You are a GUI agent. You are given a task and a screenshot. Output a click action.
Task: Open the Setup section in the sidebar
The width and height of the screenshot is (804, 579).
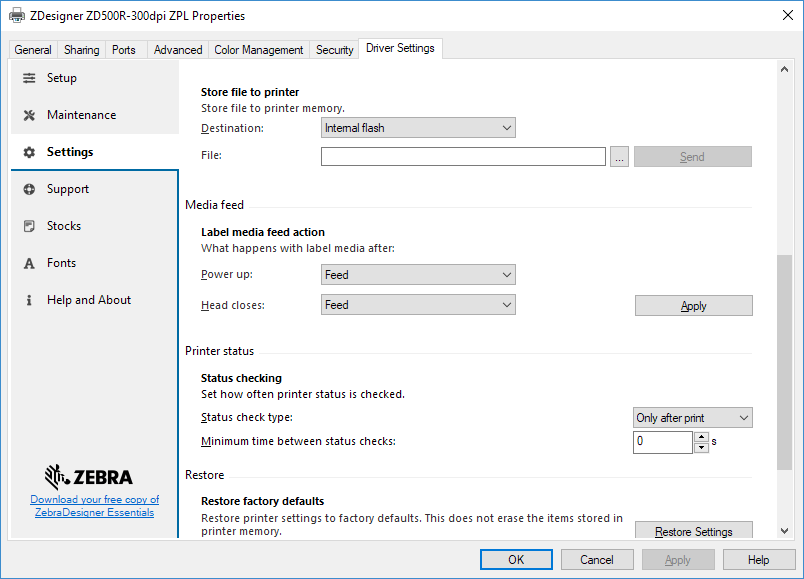click(x=27, y=78)
